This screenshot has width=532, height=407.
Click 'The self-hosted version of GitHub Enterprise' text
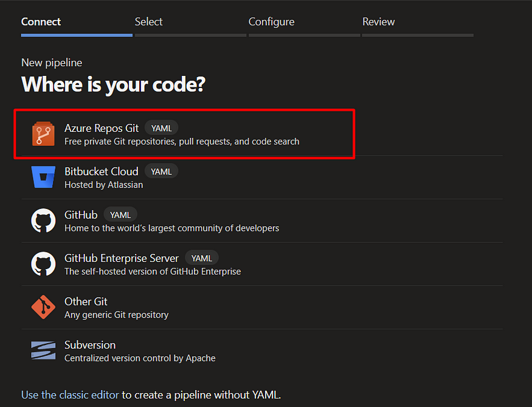(153, 272)
